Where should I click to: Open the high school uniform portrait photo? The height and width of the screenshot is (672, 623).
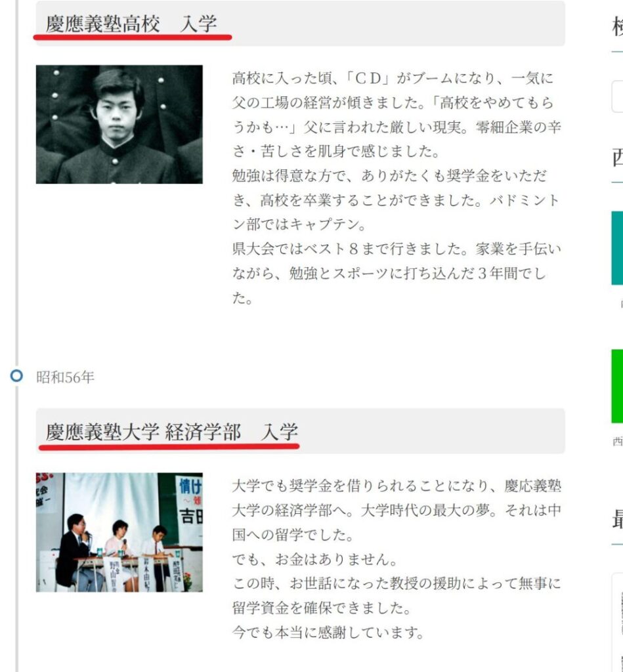(x=119, y=124)
